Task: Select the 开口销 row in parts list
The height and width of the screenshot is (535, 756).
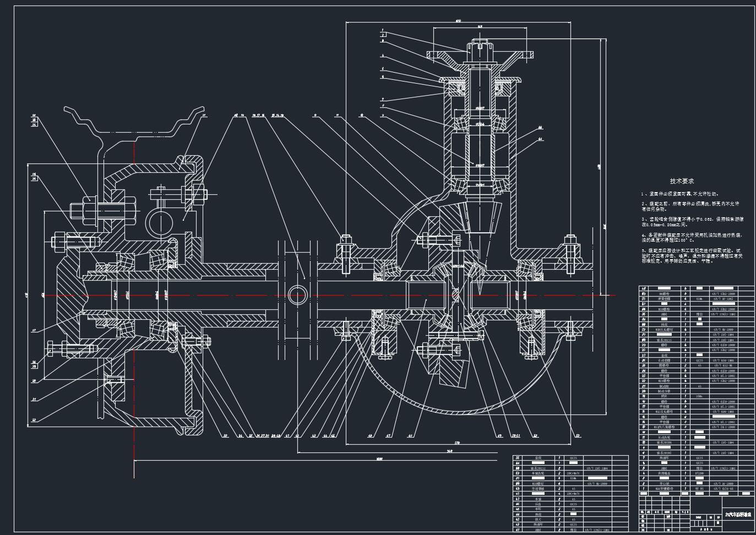Action: click(x=696, y=484)
